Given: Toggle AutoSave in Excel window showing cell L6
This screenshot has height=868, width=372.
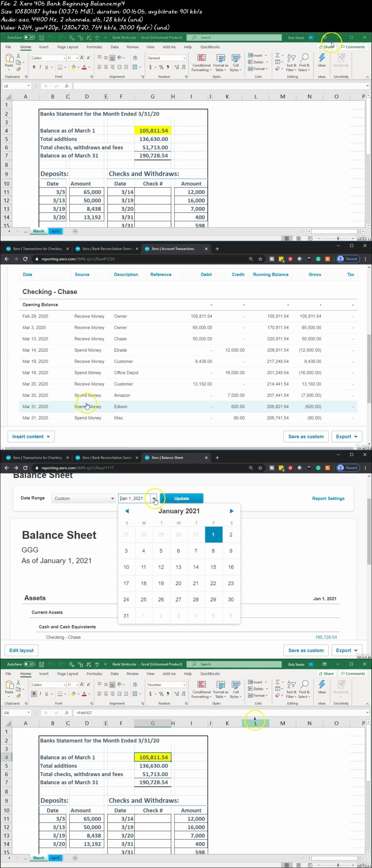Looking at the screenshot, I should pos(29,37).
